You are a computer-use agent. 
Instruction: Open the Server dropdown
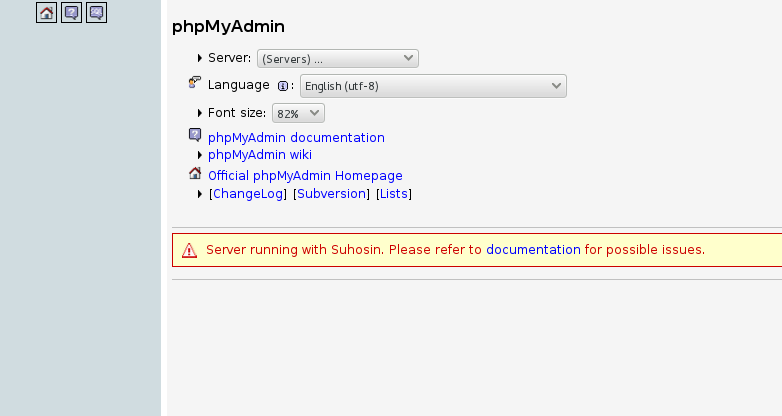pos(338,59)
